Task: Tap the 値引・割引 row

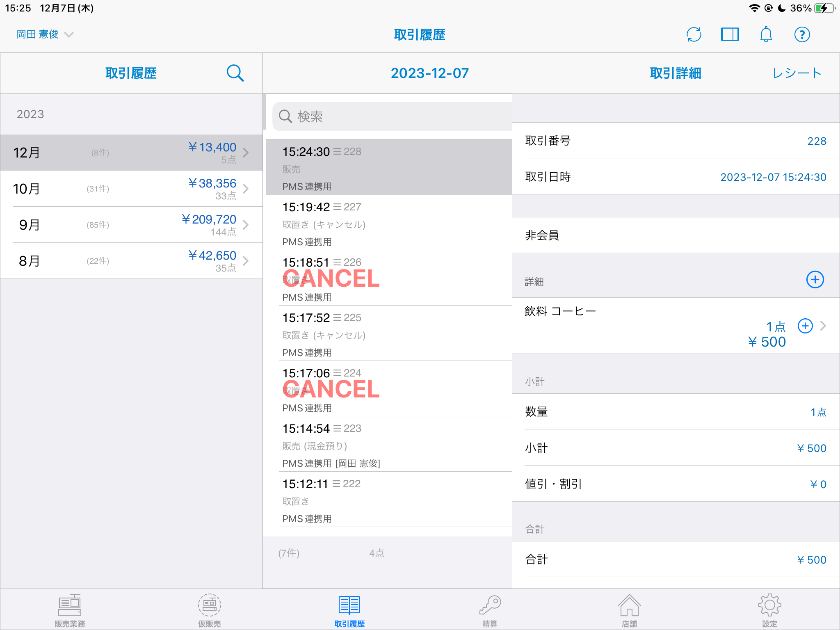Action: [x=676, y=484]
